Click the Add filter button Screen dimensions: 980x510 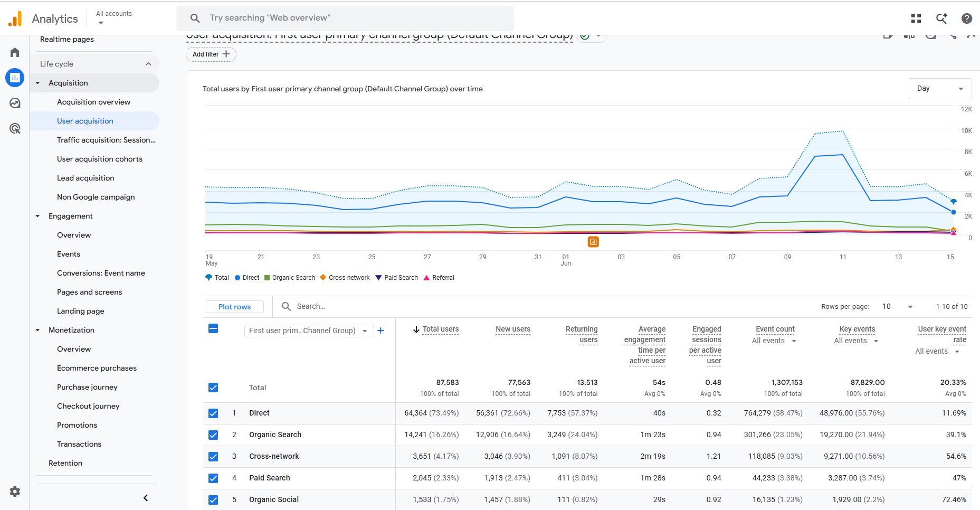click(x=211, y=54)
